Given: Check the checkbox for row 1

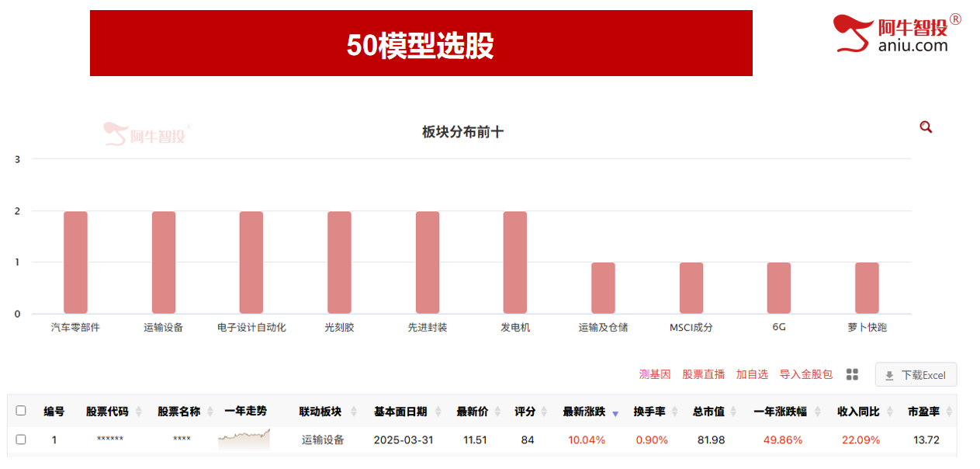Looking at the screenshot, I should (21, 439).
